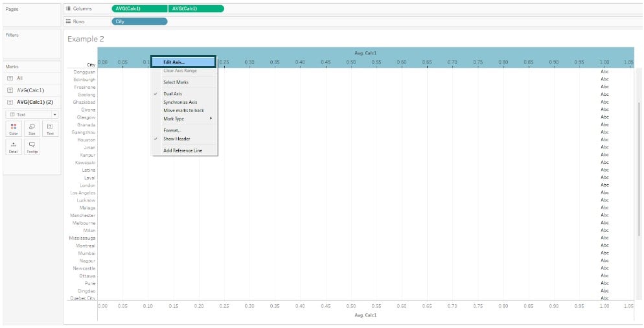644x328 pixels.
Task: Open the Text marks card
Action: coord(50,128)
